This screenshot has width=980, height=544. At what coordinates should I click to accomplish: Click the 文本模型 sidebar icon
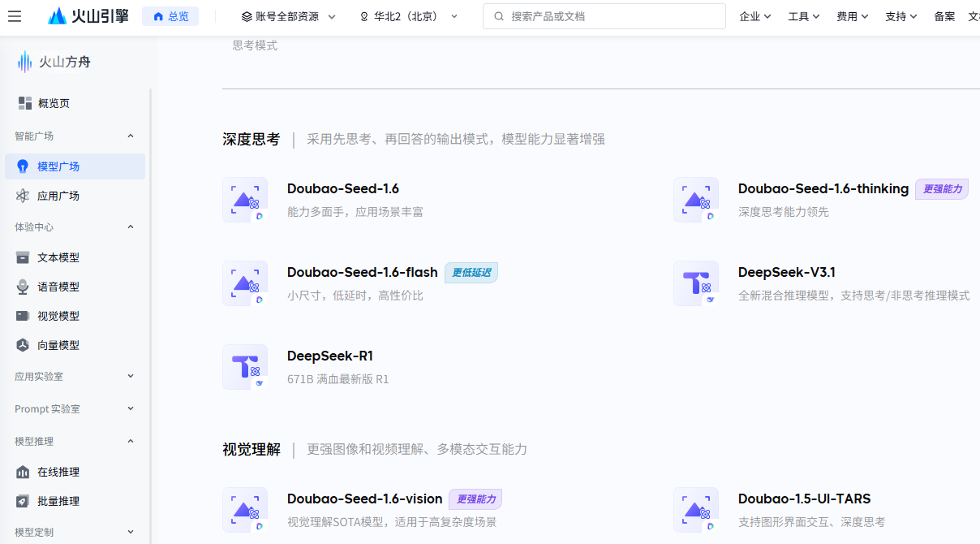pos(23,257)
